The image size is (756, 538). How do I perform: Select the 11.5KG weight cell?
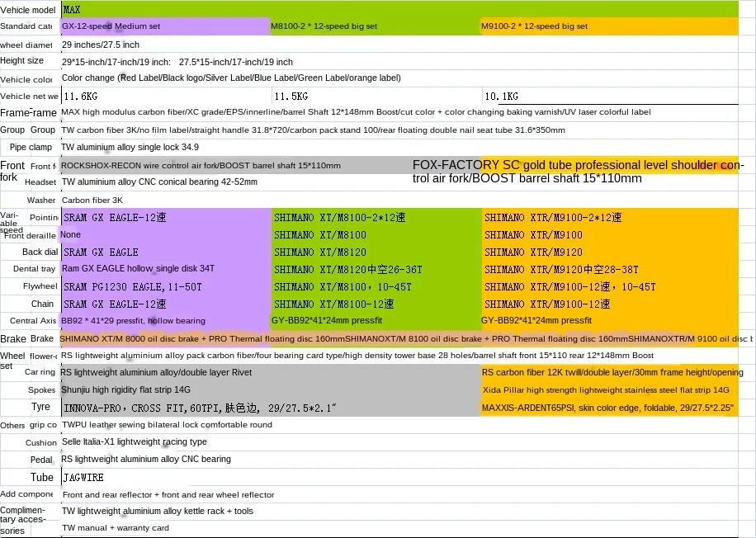pyautogui.click(x=377, y=96)
